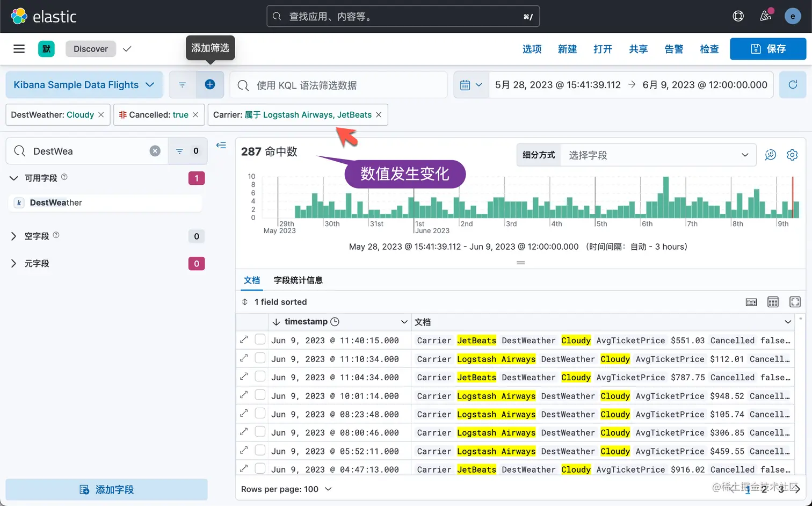Screen dimensions: 812x506
Task: Expand the Jun 9 11:40:15 document row
Action: (244, 340)
